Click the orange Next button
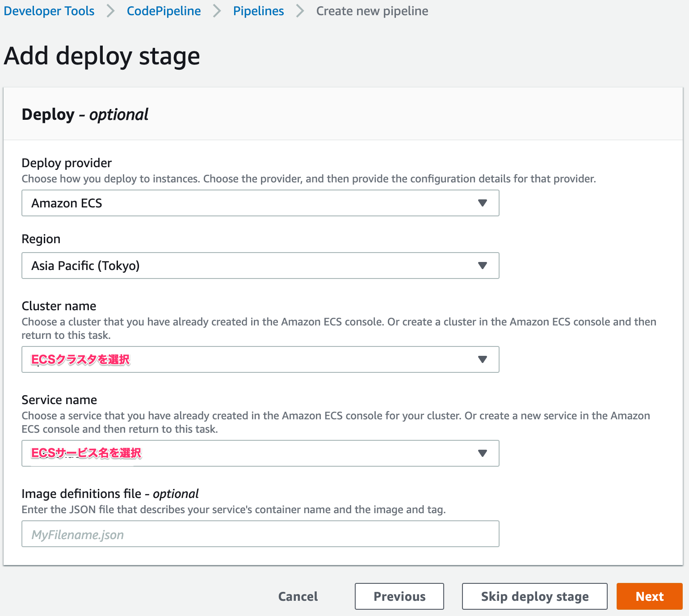The height and width of the screenshot is (616, 689). [x=650, y=596]
